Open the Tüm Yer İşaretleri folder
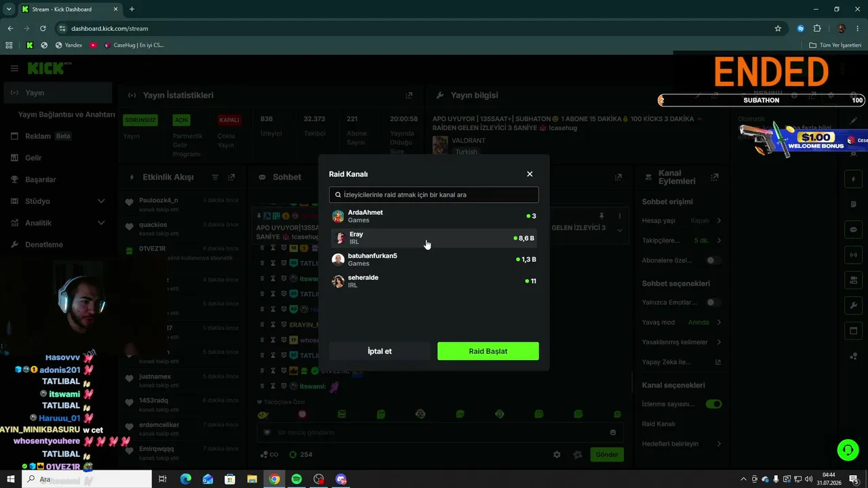 835,45
